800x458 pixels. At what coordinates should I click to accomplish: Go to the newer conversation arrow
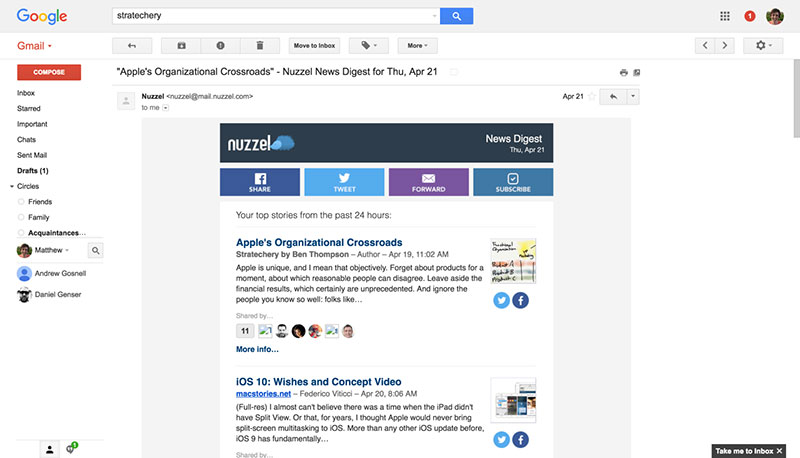tap(705, 45)
